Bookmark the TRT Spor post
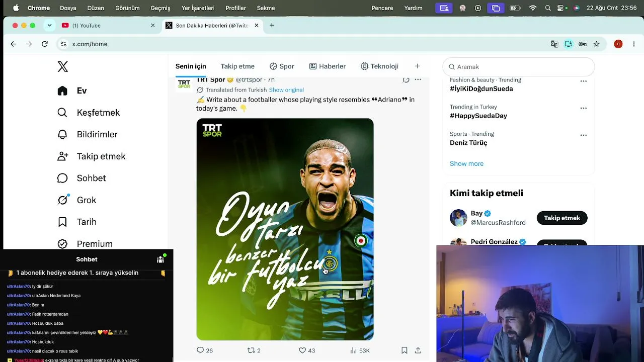644x362 pixels. tap(404, 350)
